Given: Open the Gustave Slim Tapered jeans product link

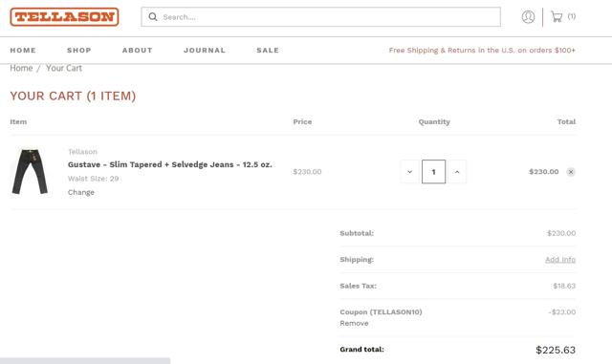Looking at the screenshot, I should click(170, 164).
